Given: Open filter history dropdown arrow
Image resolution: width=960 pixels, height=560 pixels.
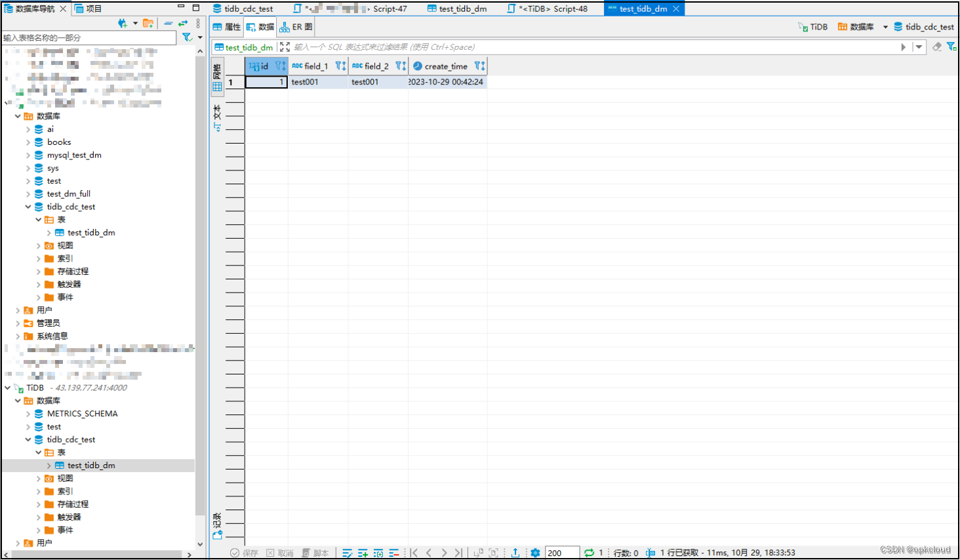Looking at the screenshot, I should point(919,47).
